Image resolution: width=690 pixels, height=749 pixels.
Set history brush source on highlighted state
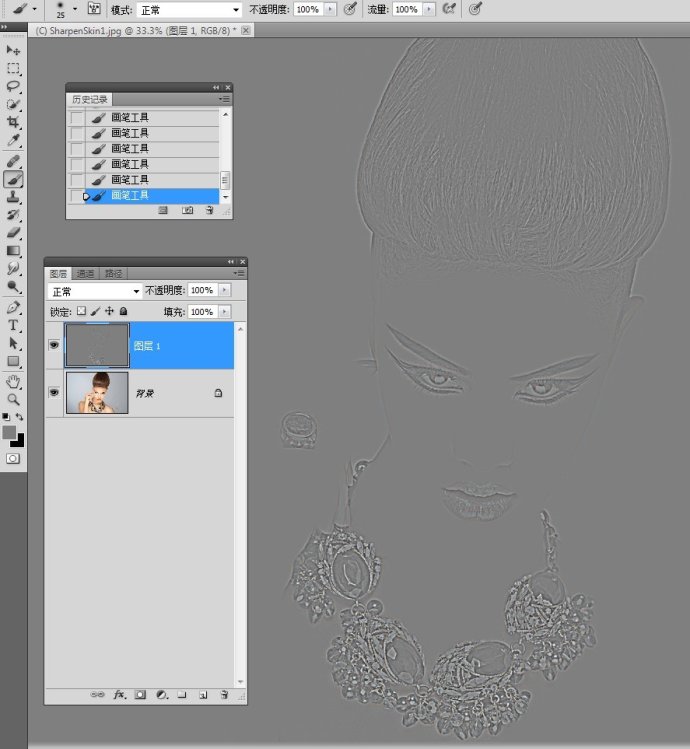tap(76, 196)
